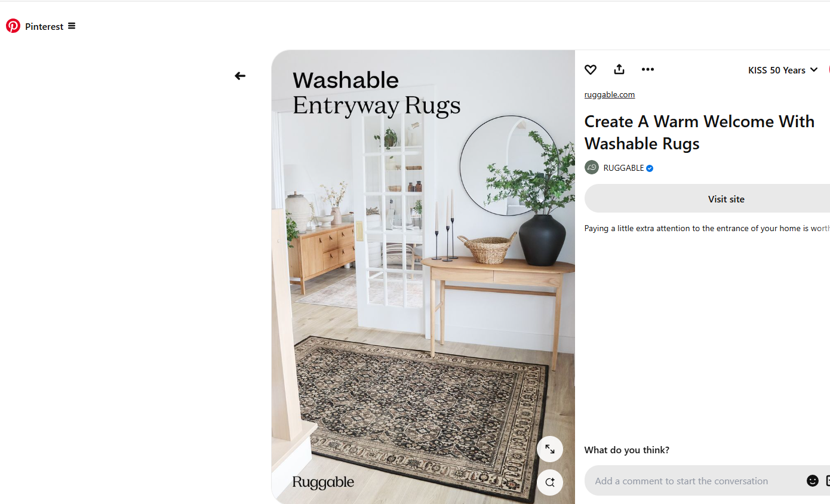This screenshot has height=504, width=830.
Task: Expand the pin image to full view
Action: click(x=550, y=449)
